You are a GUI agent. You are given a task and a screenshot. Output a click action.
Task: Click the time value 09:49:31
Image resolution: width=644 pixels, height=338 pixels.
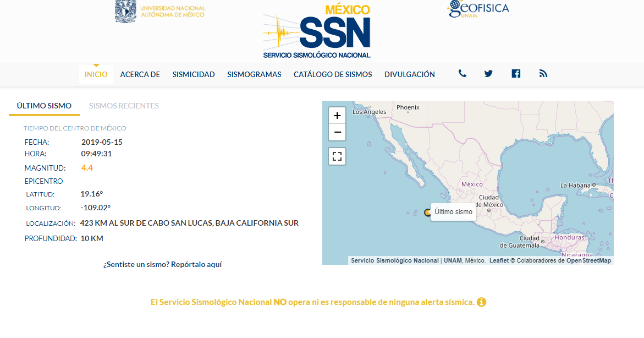(x=97, y=154)
